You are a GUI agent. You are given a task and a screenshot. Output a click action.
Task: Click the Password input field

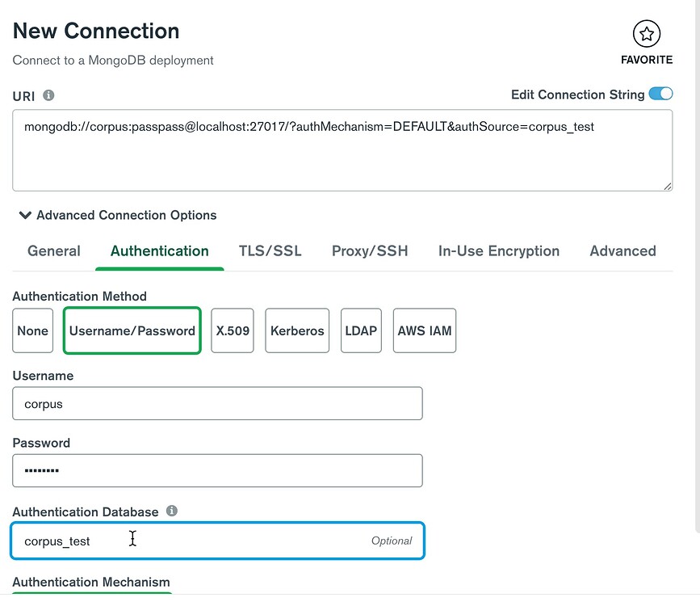pyautogui.click(x=217, y=471)
